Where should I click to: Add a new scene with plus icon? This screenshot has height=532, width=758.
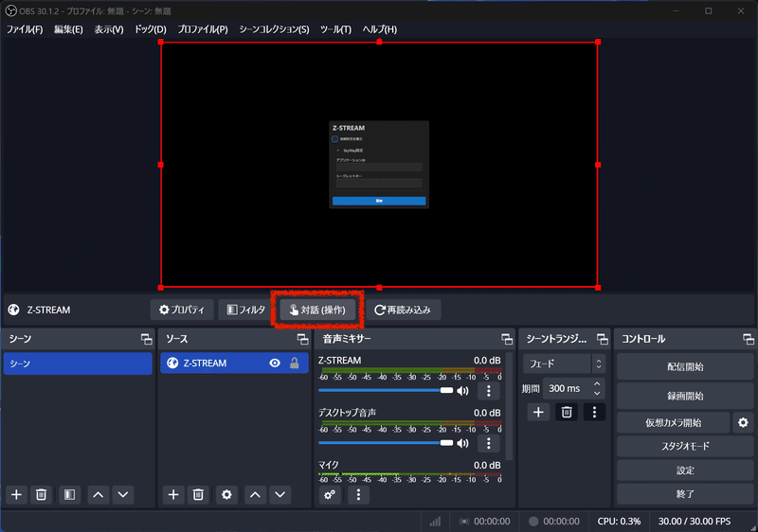(16, 495)
